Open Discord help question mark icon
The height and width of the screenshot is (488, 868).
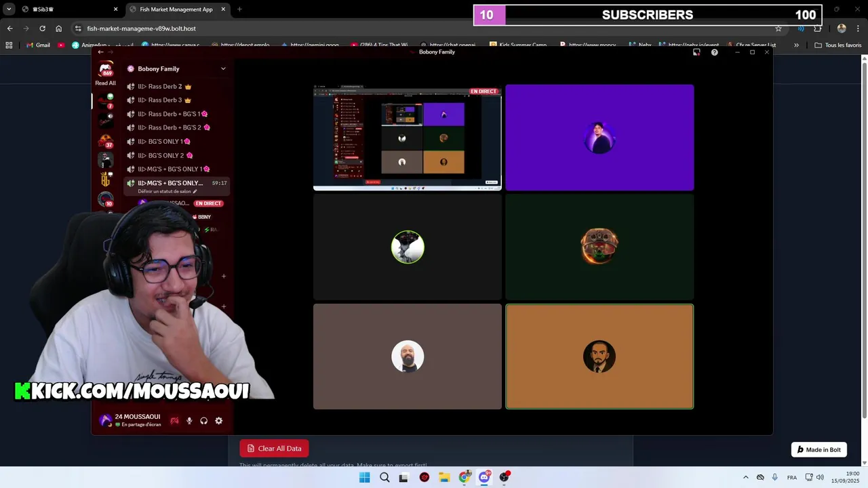click(714, 52)
